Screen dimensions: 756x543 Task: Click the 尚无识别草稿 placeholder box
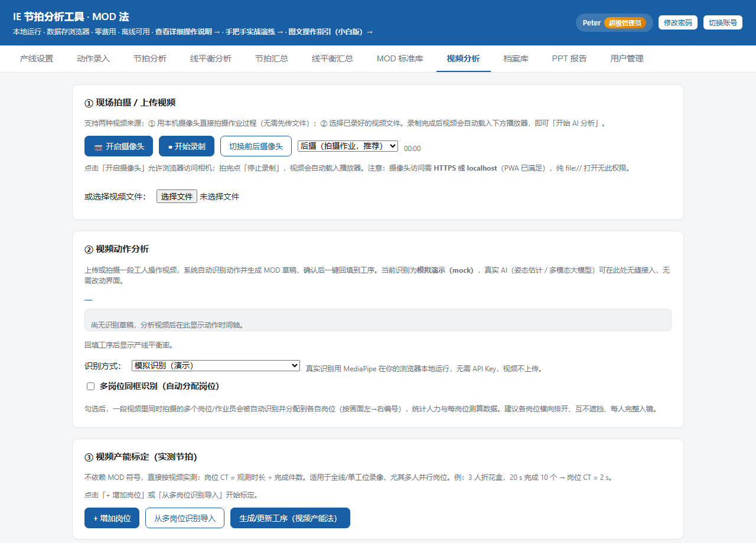click(378, 320)
